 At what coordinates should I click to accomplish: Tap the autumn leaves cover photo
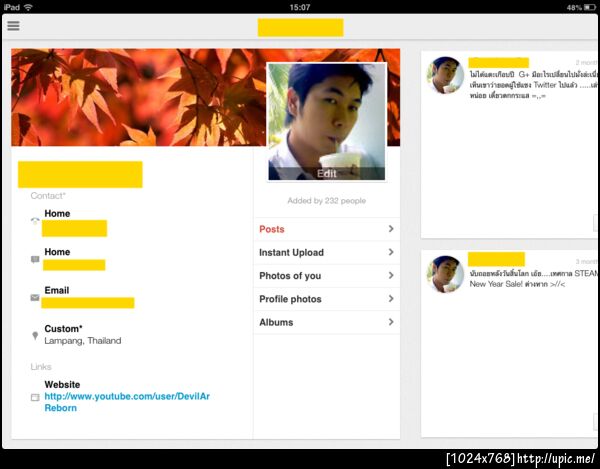pos(138,98)
